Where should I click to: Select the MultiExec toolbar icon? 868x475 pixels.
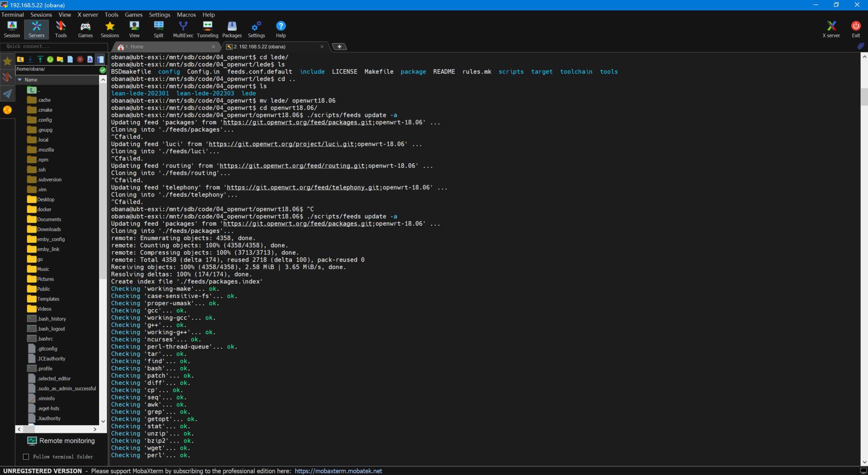(183, 28)
